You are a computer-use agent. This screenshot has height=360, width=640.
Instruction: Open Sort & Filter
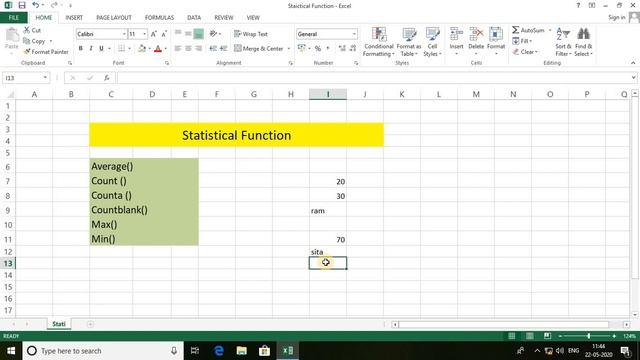[x=563, y=42]
